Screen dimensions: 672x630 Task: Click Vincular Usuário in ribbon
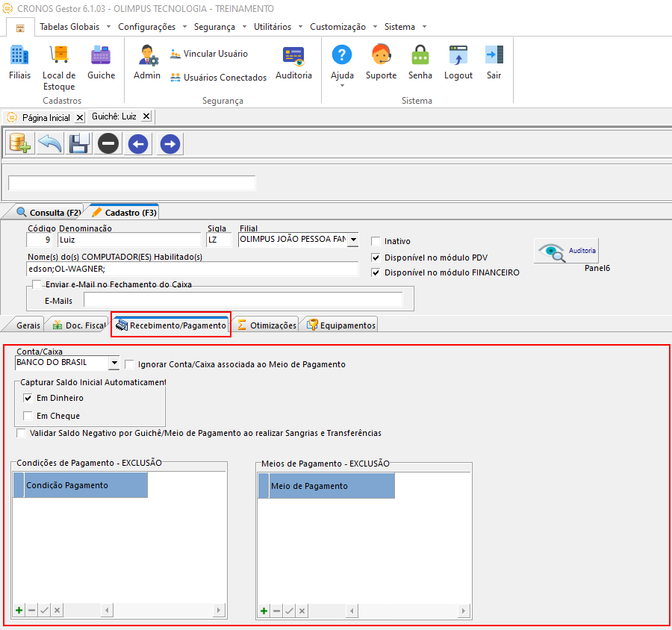209,54
